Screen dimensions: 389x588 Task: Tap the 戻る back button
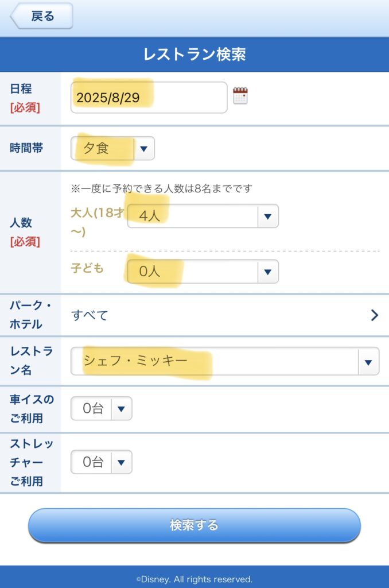pos(42,16)
